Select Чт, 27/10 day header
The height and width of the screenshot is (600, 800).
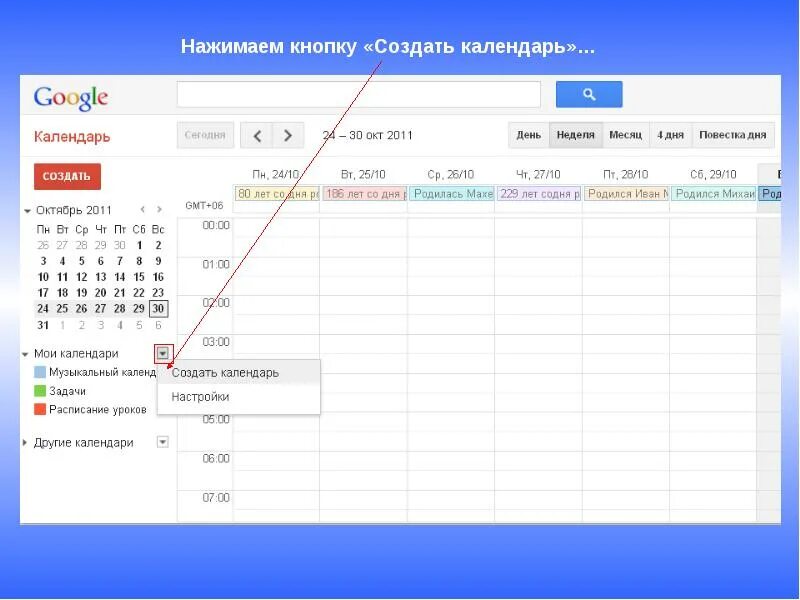(538, 174)
